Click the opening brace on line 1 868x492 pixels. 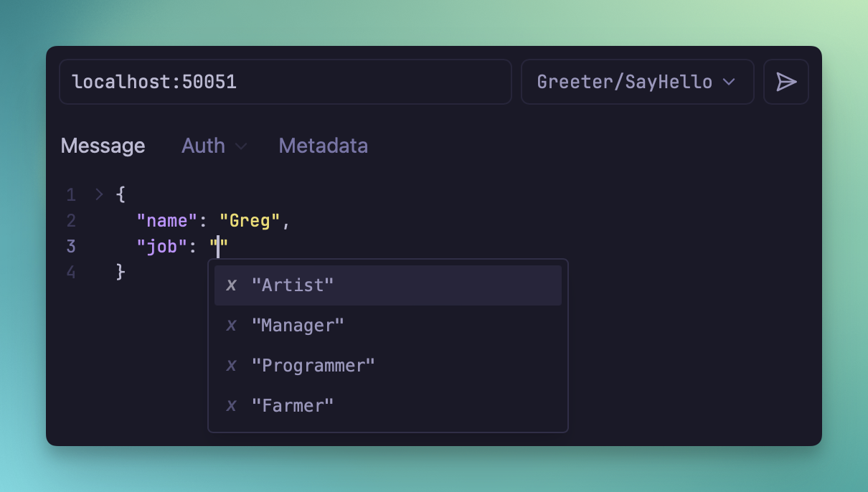tap(121, 194)
